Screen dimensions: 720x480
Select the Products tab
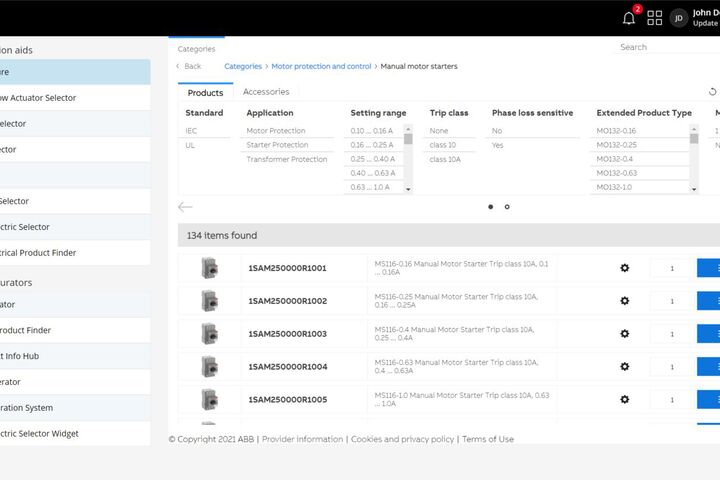[x=206, y=92]
